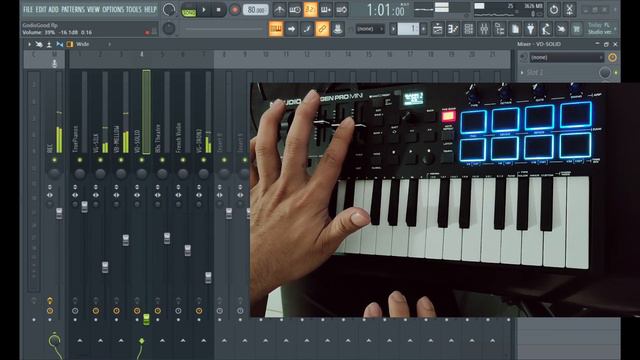Click the red Record button

coord(234,10)
